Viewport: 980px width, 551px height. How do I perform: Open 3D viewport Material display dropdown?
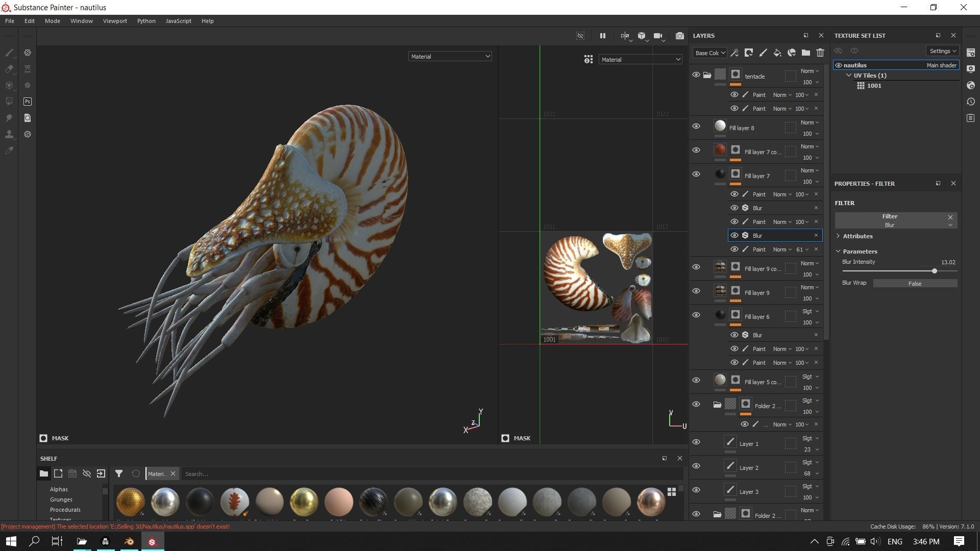[450, 57]
